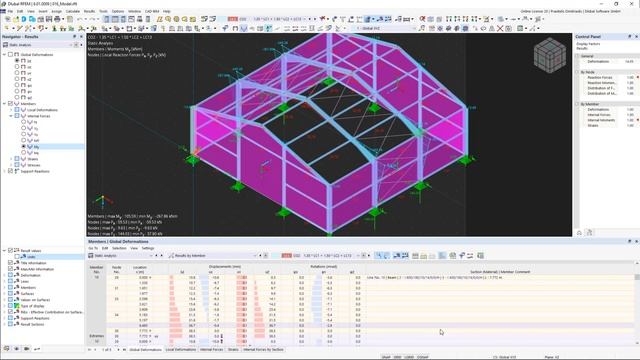Collapse the Internal Forces tree node
Image resolution: width=640 pixels, height=360 pixels.
[11, 116]
